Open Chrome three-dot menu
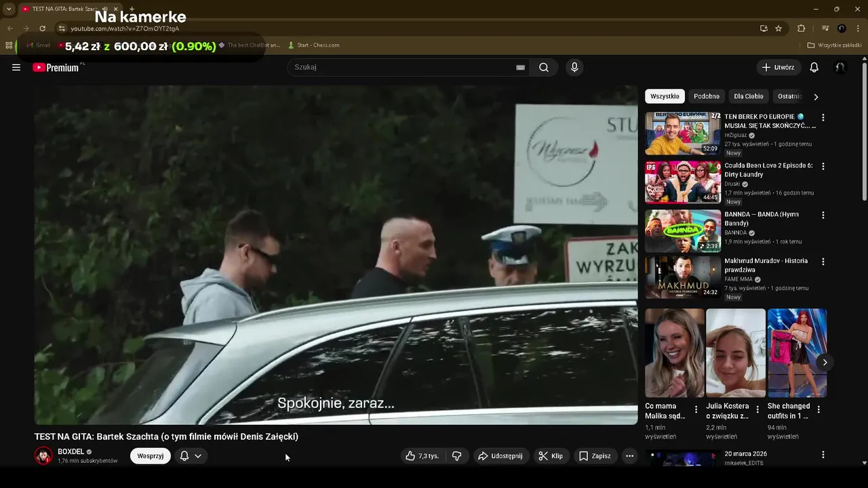The image size is (868, 488). point(858,28)
